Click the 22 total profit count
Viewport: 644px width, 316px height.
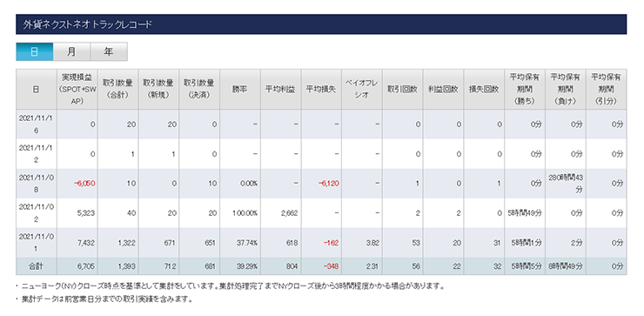(x=458, y=266)
